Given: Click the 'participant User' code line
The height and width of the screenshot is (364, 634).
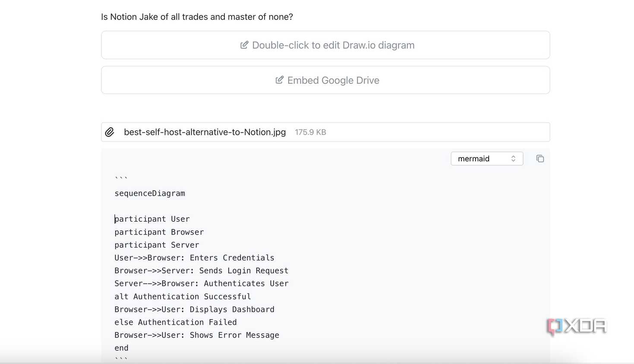Looking at the screenshot, I should point(152,219).
